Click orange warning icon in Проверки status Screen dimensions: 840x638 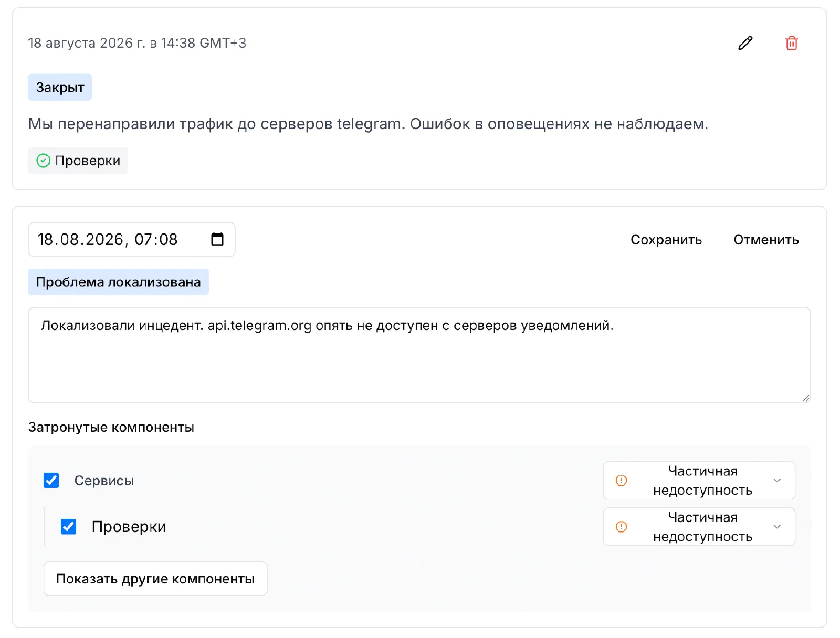621,527
